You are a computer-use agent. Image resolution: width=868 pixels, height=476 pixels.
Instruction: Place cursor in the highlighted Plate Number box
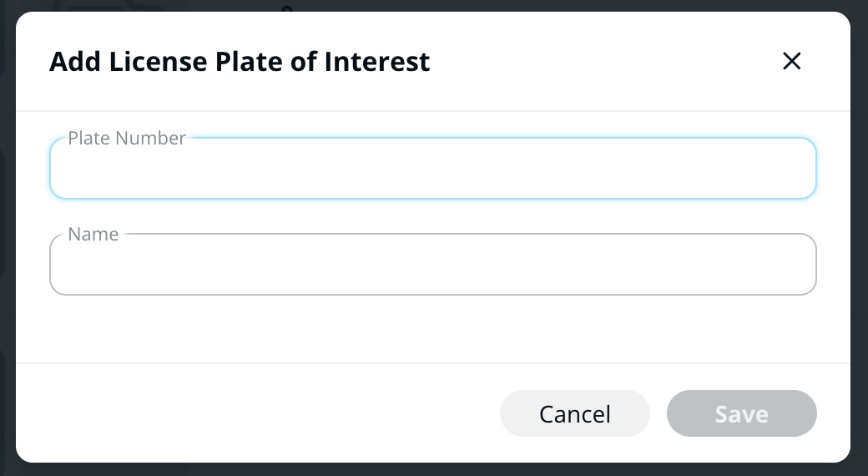click(432, 169)
